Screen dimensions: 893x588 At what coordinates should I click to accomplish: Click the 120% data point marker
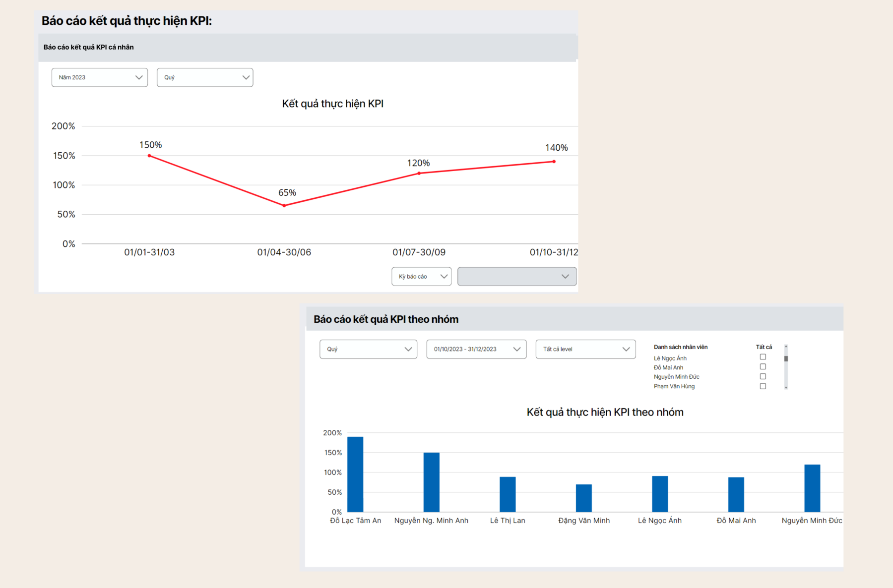(x=419, y=173)
